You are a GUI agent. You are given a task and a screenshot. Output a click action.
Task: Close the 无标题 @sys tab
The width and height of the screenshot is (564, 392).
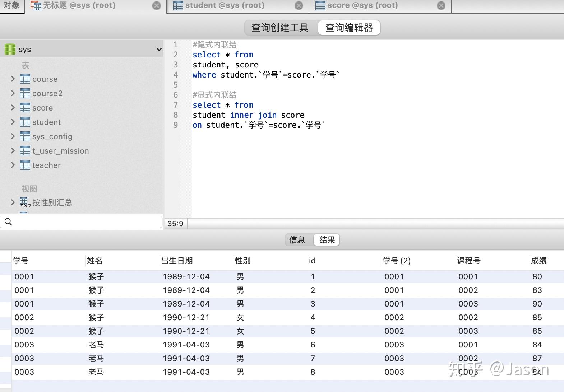(x=157, y=5)
